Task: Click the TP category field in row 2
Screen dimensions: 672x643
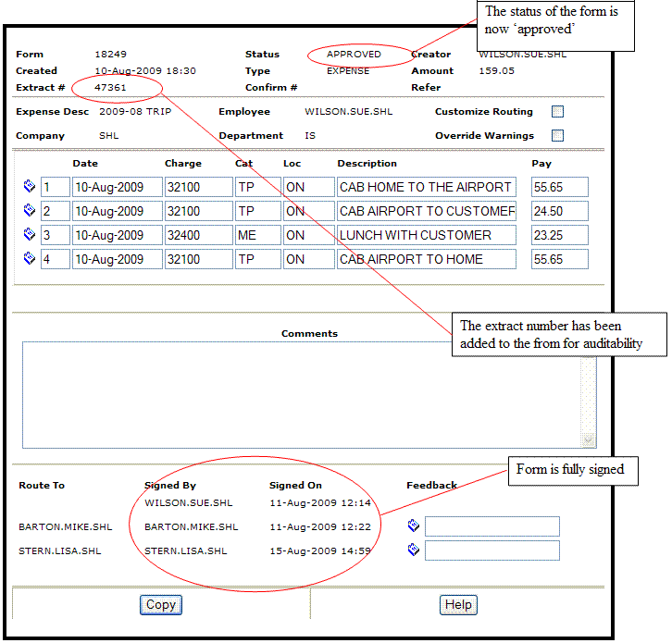Action: tap(258, 211)
